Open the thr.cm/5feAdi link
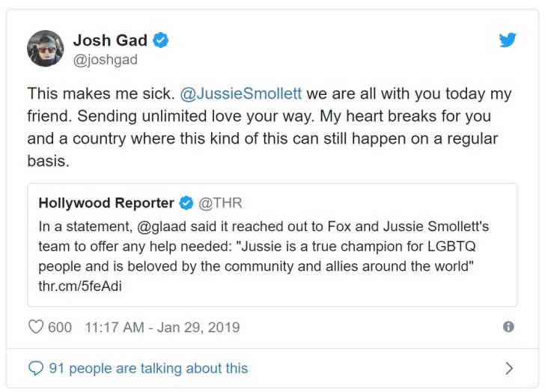The width and height of the screenshot is (551, 392). pyautogui.click(x=73, y=285)
